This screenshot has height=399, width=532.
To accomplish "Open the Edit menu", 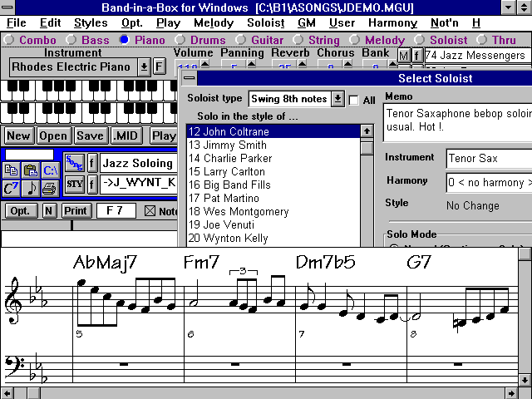I will pyautogui.click(x=50, y=22).
